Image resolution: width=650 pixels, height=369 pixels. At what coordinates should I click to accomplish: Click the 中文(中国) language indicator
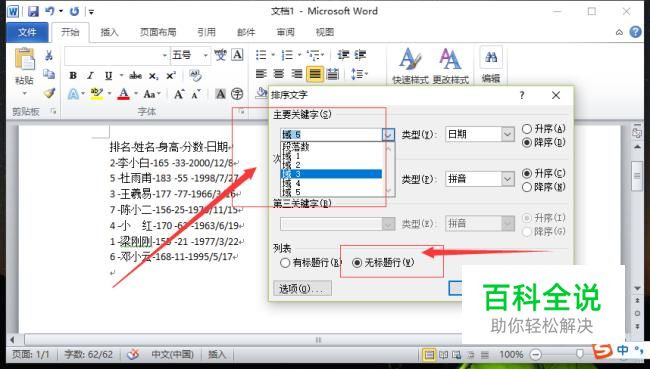(172, 354)
